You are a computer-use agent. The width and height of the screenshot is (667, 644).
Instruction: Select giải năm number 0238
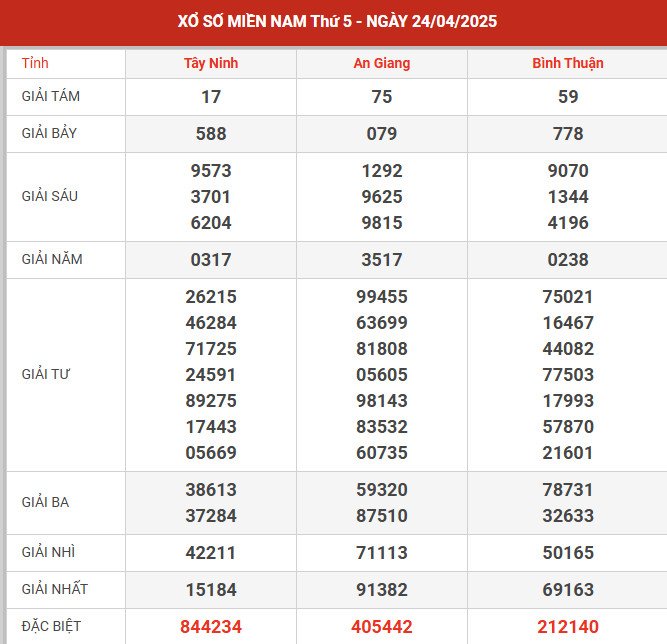point(568,260)
